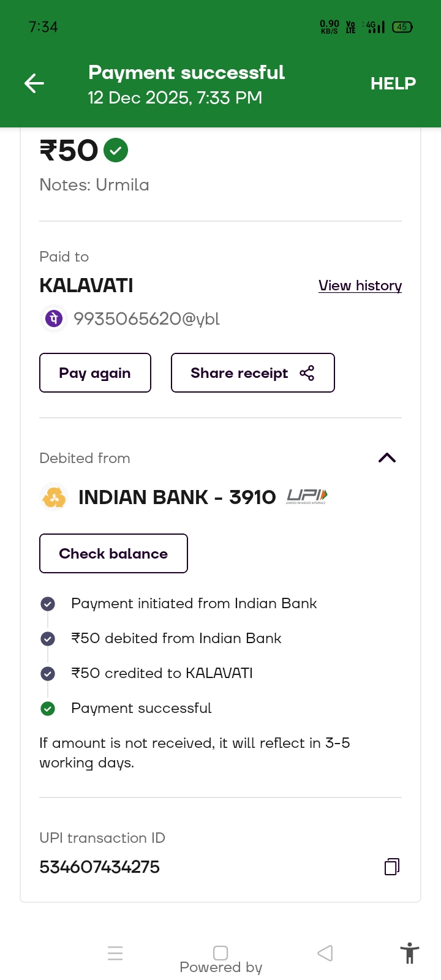The width and height of the screenshot is (441, 980).
Task: Tap the 9935065620@ybl UPI address
Action: (x=146, y=318)
